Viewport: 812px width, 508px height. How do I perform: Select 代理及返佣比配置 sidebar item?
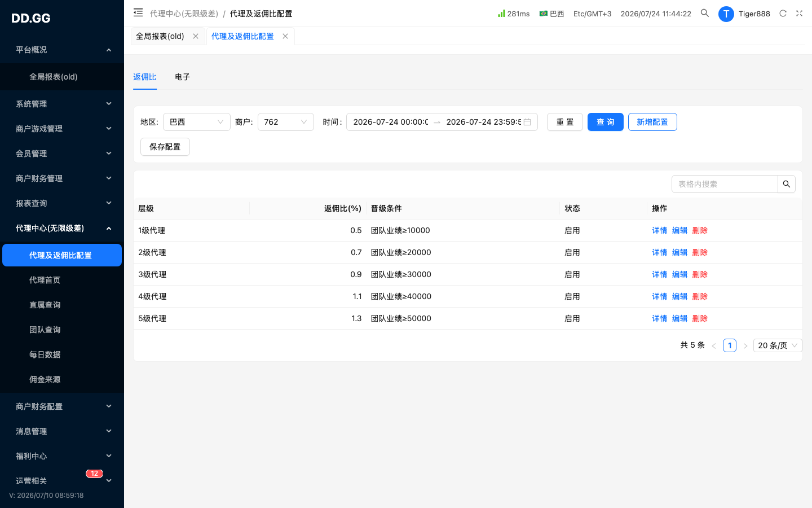coord(62,255)
